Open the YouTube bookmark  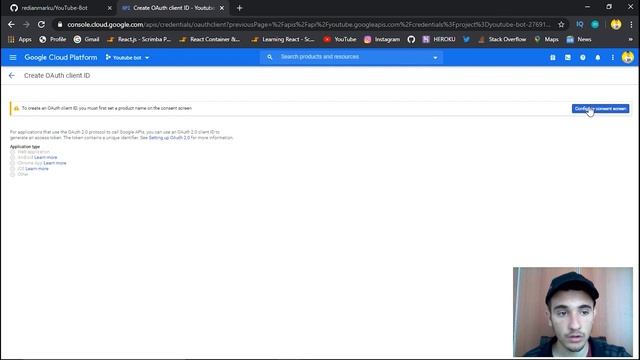340,40
